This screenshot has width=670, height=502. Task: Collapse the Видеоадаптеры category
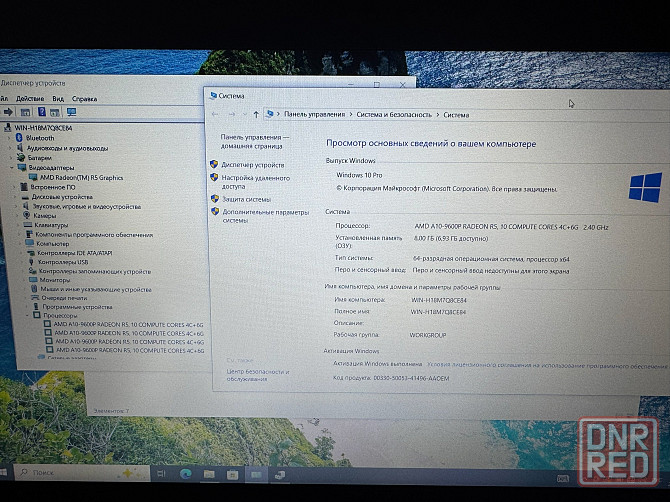pos(12,167)
